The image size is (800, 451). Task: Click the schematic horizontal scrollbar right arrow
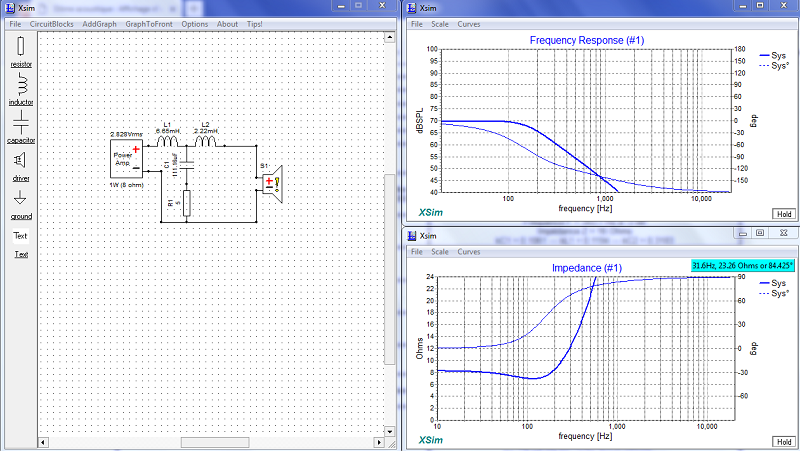pyautogui.click(x=379, y=442)
